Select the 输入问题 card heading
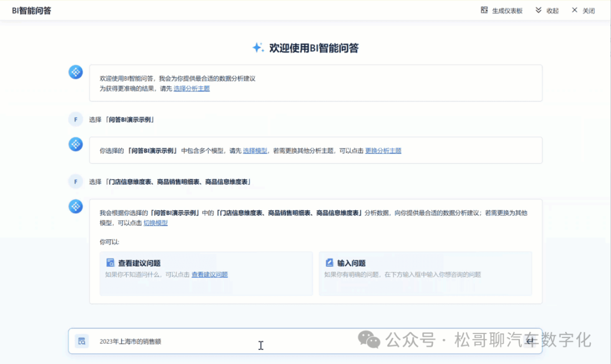The image size is (611, 364). (x=351, y=263)
